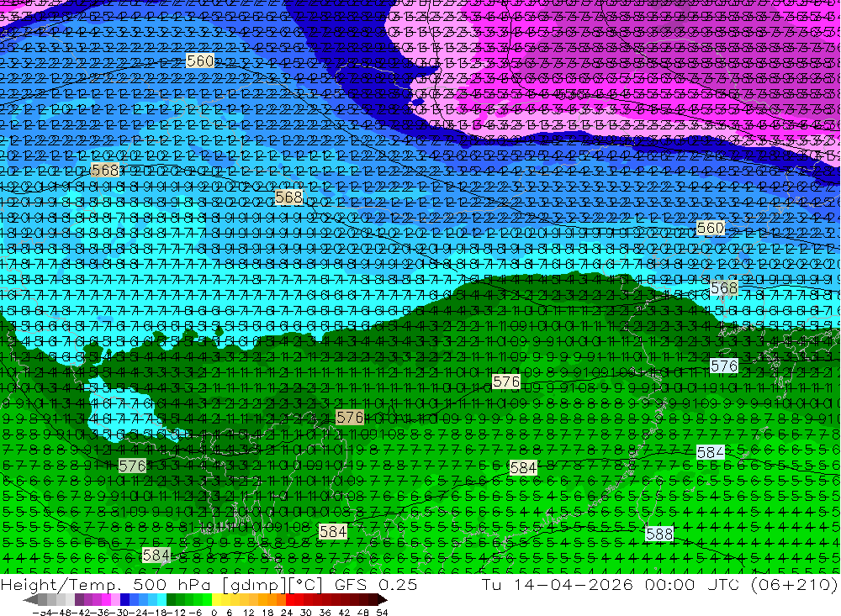The width and height of the screenshot is (841, 616).
Task: Pick the bright red legend swatch
Action: (290, 600)
